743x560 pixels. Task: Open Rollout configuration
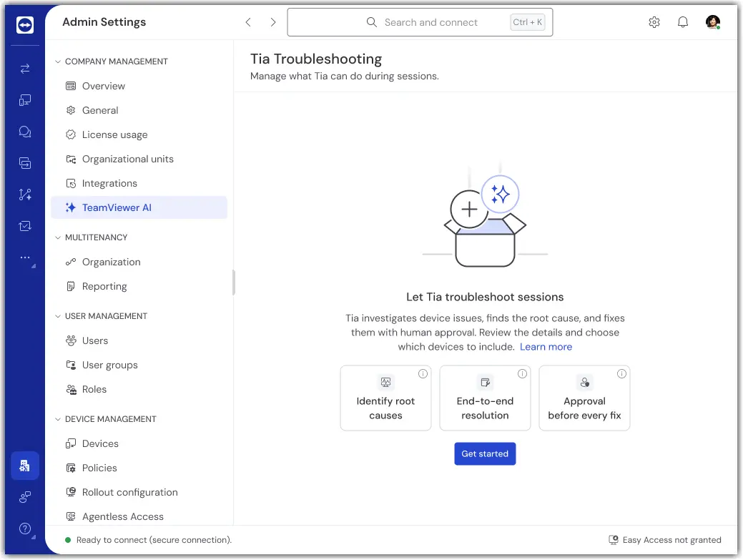click(x=139, y=492)
